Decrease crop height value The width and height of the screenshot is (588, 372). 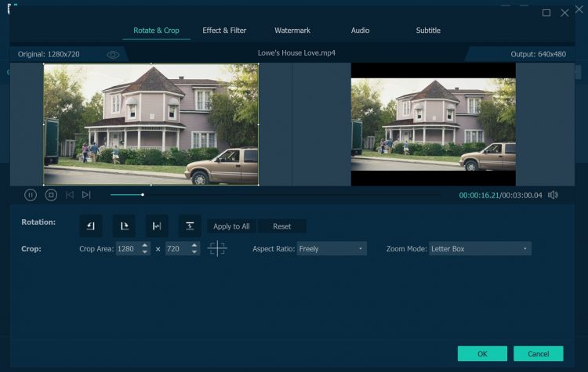point(194,252)
